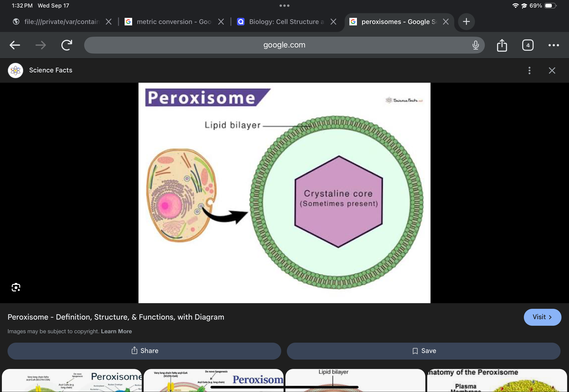This screenshot has height=392, width=569.
Task: Close the Biology: Cell Structure tab
Action: (x=333, y=22)
